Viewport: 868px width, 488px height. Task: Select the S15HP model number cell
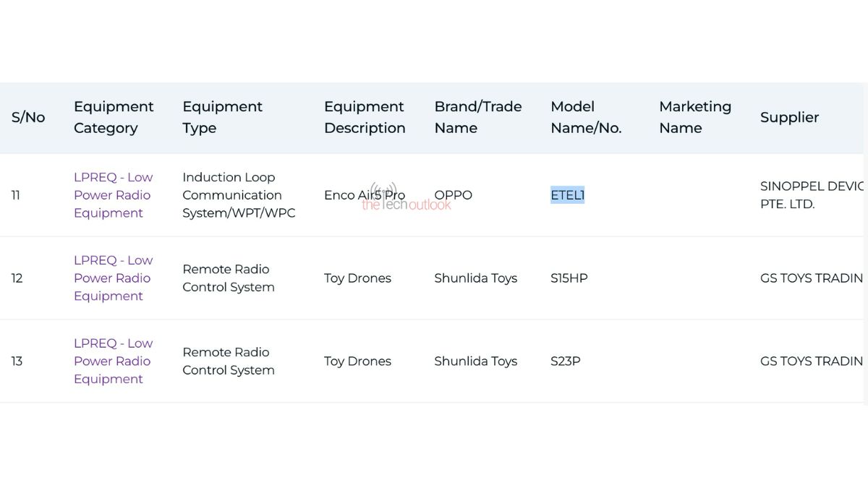(569, 278)
